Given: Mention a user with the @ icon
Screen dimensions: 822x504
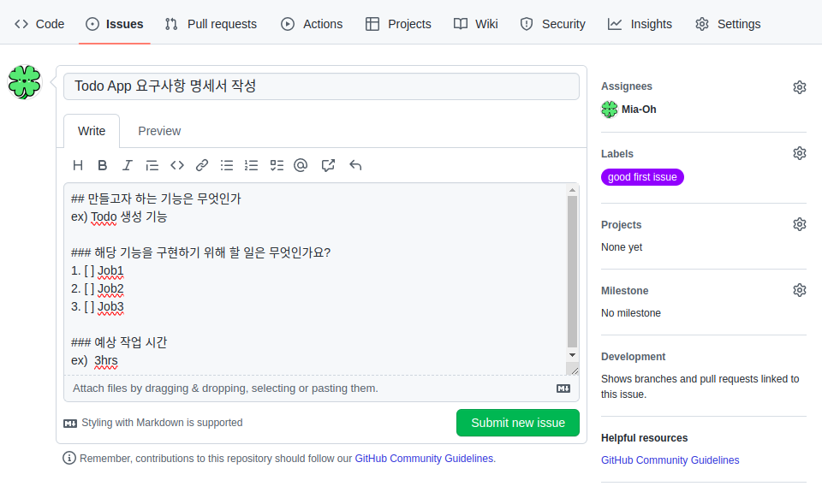Looking at the screenshot, I should [x=301, y=165].
